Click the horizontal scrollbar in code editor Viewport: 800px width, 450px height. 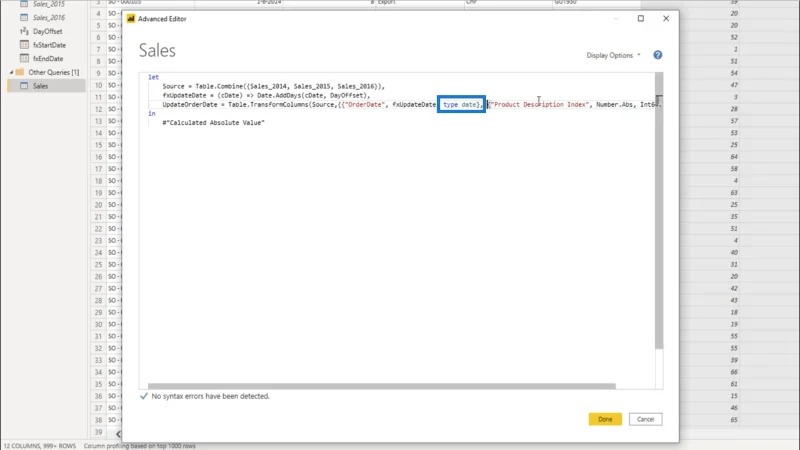pyautogui.click(x=382, y=386)
